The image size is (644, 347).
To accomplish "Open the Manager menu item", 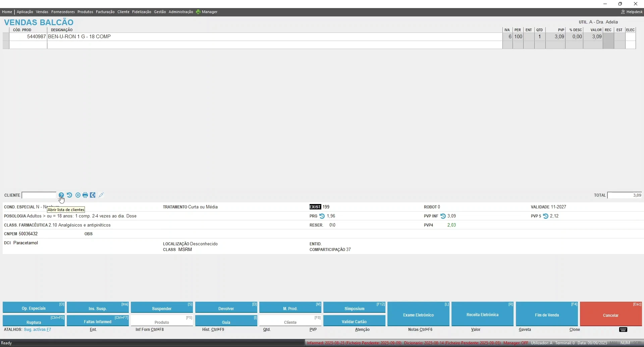I will (207, 12).
